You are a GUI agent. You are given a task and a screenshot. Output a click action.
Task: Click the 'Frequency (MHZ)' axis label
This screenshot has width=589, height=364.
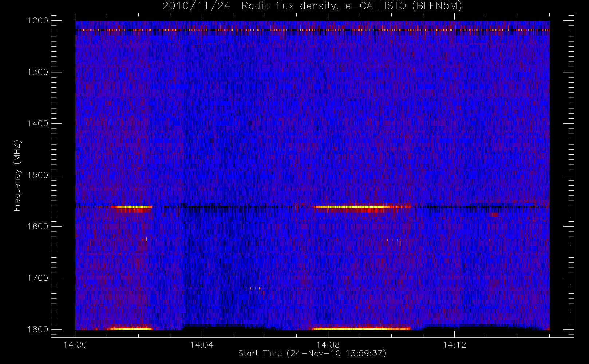(17, 175)
